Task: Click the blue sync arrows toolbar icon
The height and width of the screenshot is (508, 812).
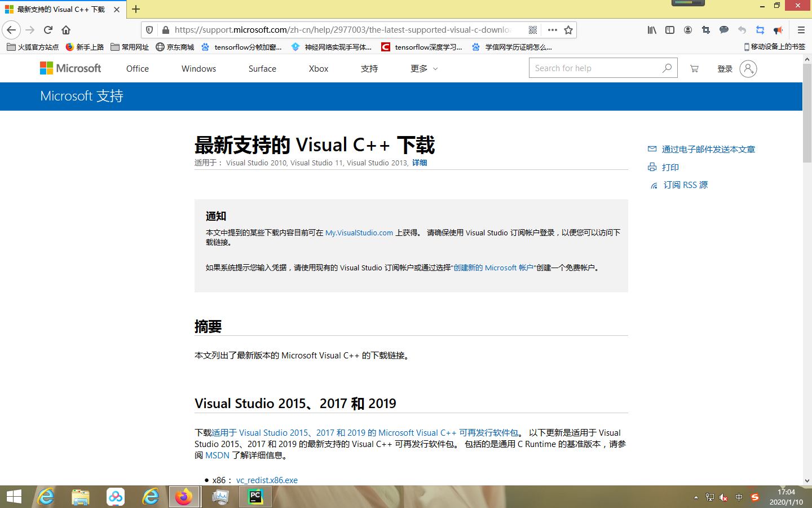Action: tap(760, 30)
